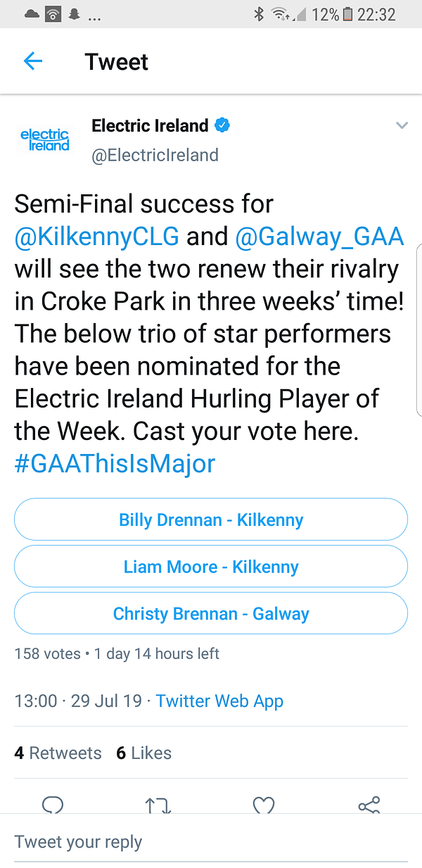Tap the Twitter Web App source link

tap(219, 701)
